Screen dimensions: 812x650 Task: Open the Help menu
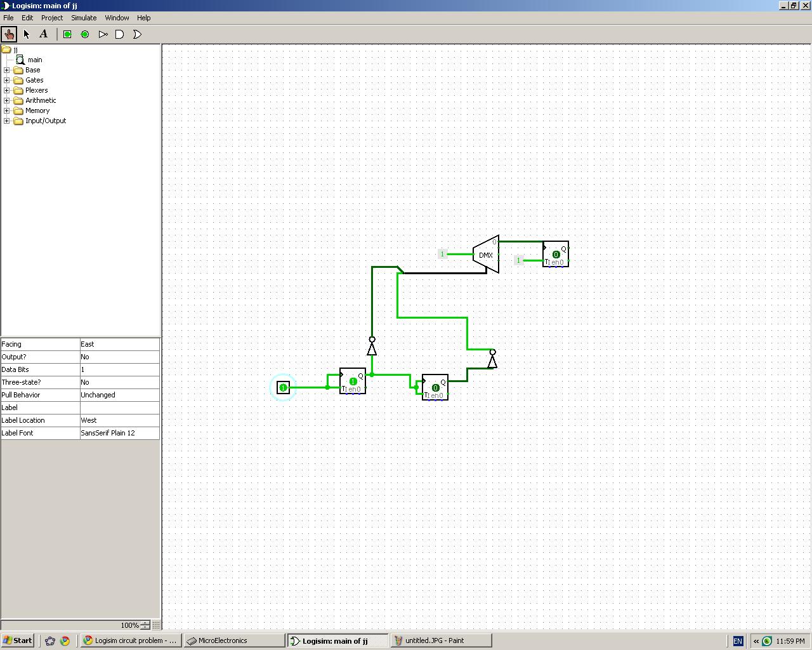[x=144, y=18]
